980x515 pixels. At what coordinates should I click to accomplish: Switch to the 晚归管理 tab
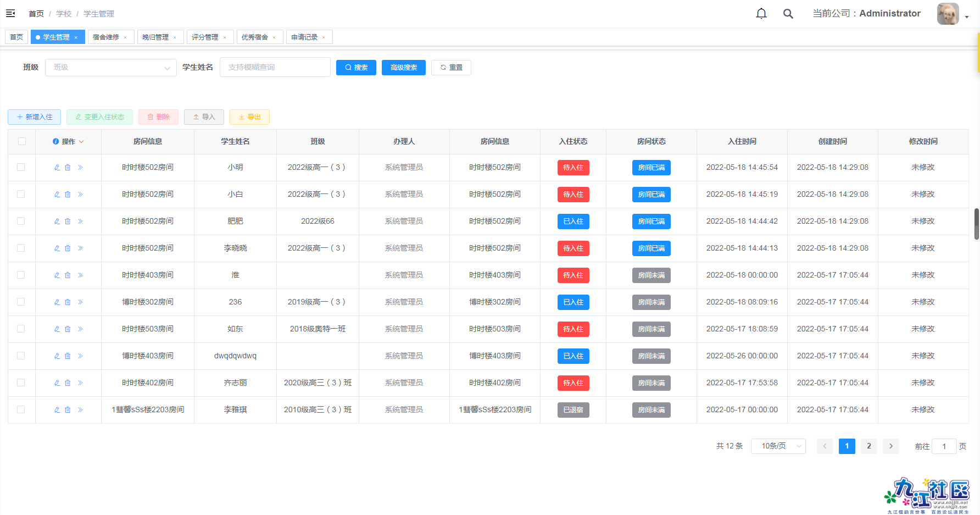click(155, 37)
